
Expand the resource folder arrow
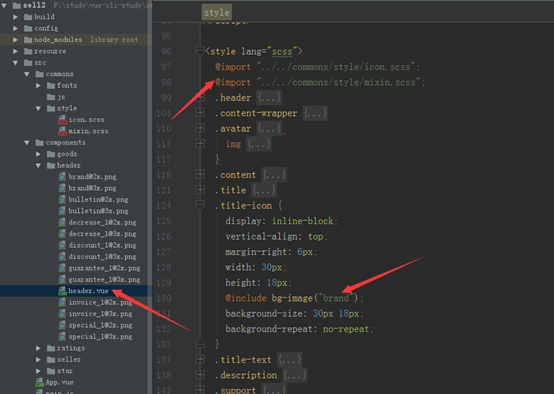tap(15, 51)
